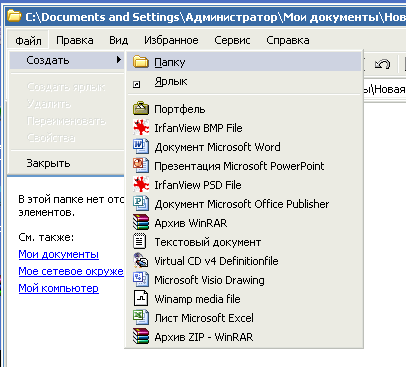Click the Excel sheet icon
The width and height of the screenshot is (406, 367).
pyautogui.click(x=141, y=318)
